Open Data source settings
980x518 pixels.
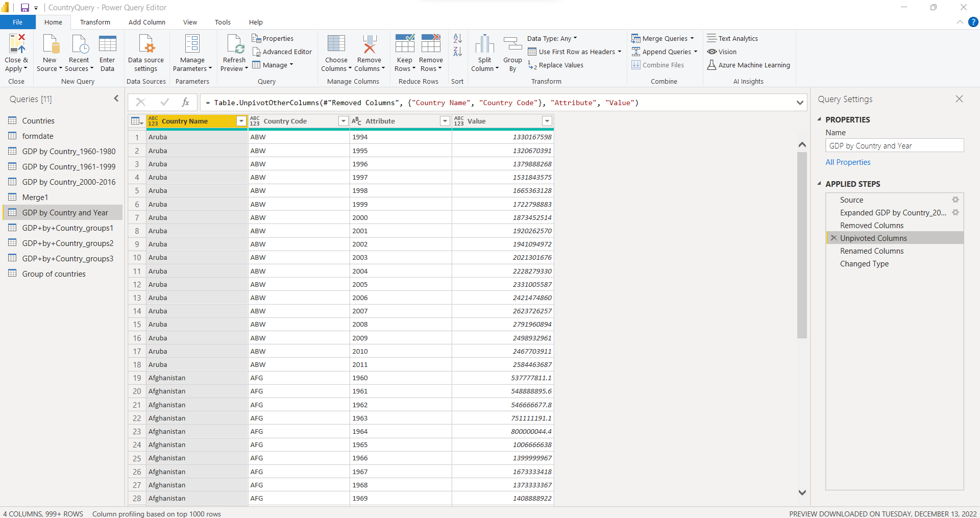point(146,53)
